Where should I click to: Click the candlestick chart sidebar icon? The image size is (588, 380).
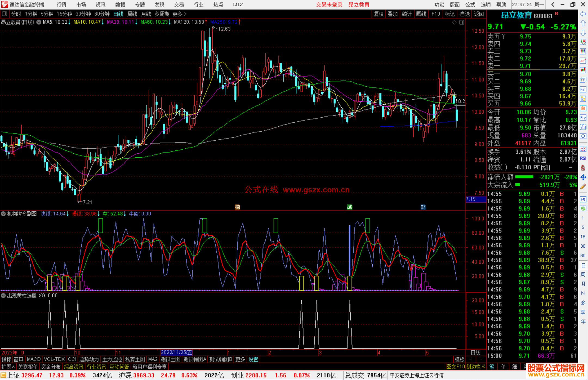pyautogui.click(x=583, y=70)
